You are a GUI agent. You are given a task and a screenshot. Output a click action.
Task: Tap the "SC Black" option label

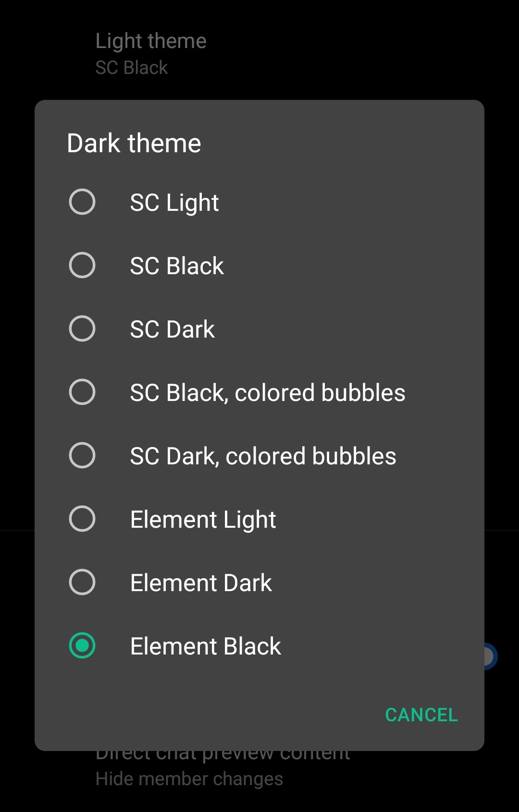[177, 266]
